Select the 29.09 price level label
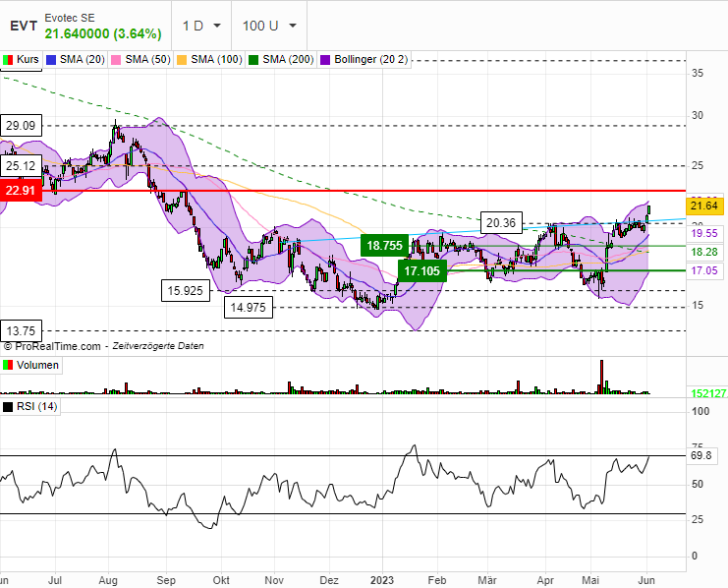Viewport: 728px width, 588px height. 21,126
